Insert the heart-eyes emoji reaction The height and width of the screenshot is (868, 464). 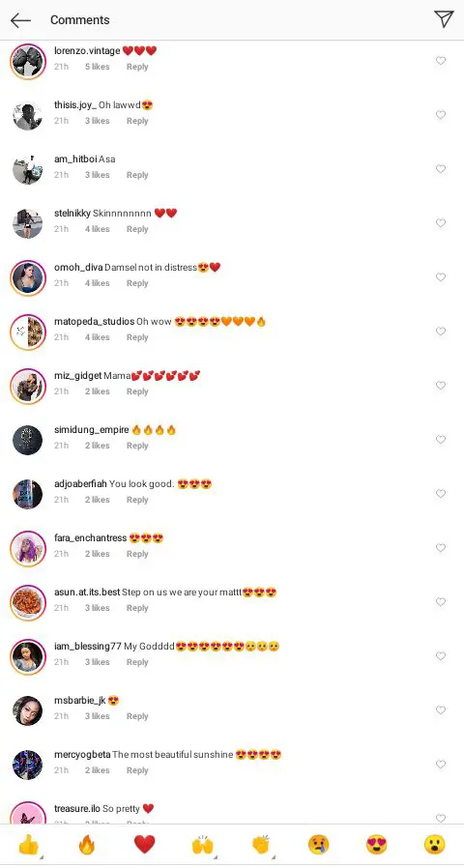click(376, 845)
